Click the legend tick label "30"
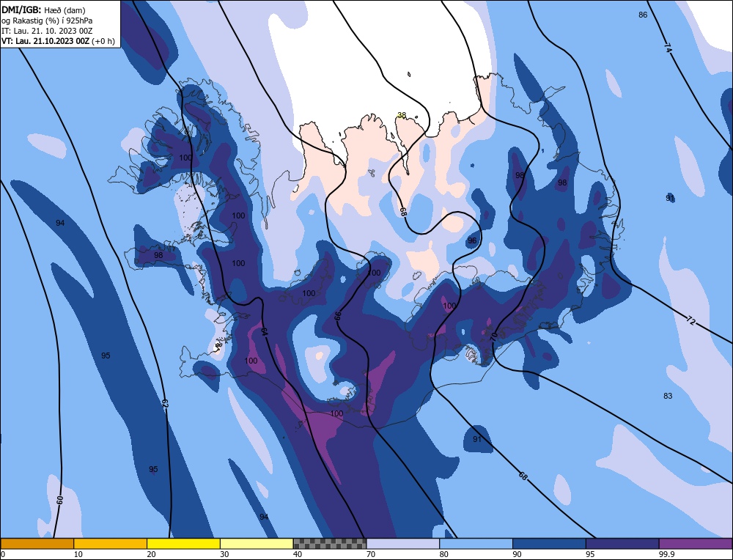733x560 pixels. pos(224,554)
